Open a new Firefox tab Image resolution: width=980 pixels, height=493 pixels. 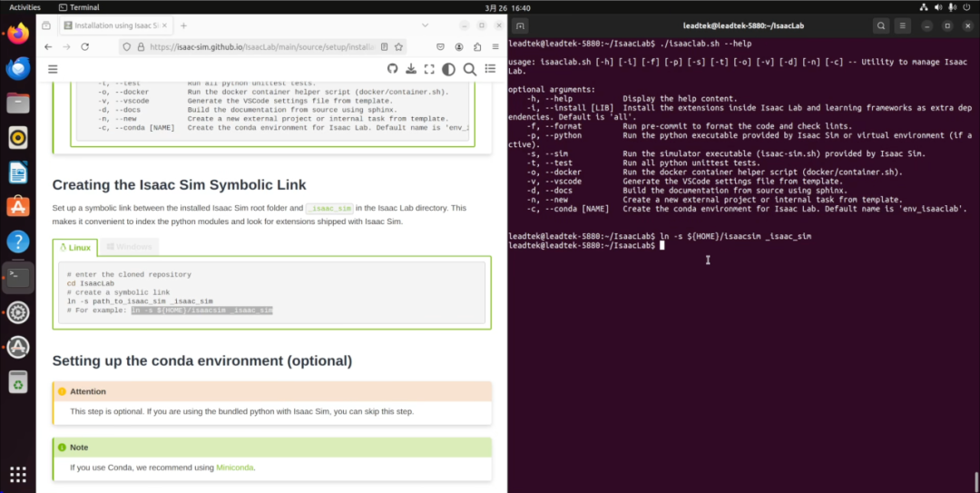point(183,25)
